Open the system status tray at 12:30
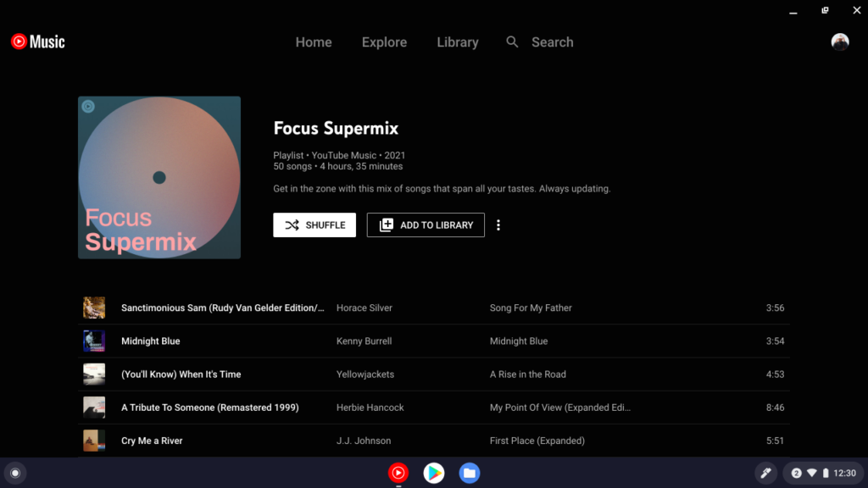The width and height of the screenshot is (868, 488). (x=823, y=473)
